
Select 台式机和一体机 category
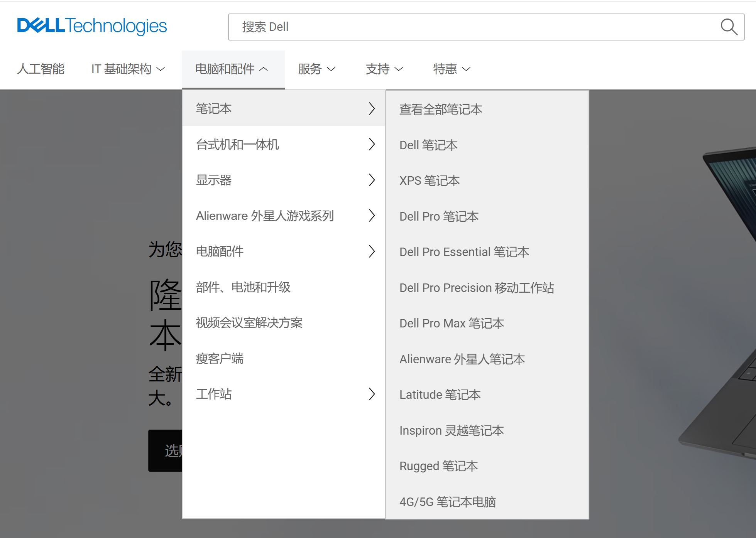(284, 144)
